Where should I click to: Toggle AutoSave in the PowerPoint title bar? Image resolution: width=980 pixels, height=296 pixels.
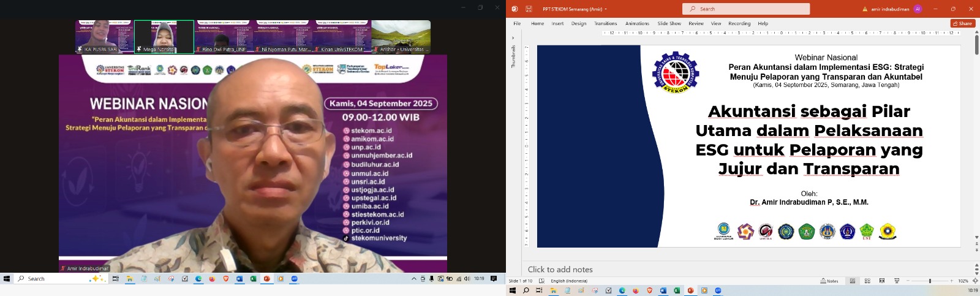(514, 9)
